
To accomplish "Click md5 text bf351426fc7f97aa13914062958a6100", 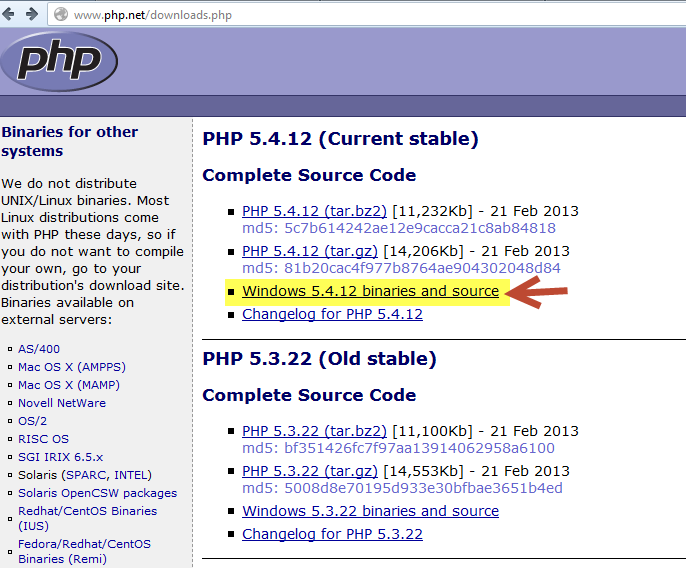I will point(419,449).
